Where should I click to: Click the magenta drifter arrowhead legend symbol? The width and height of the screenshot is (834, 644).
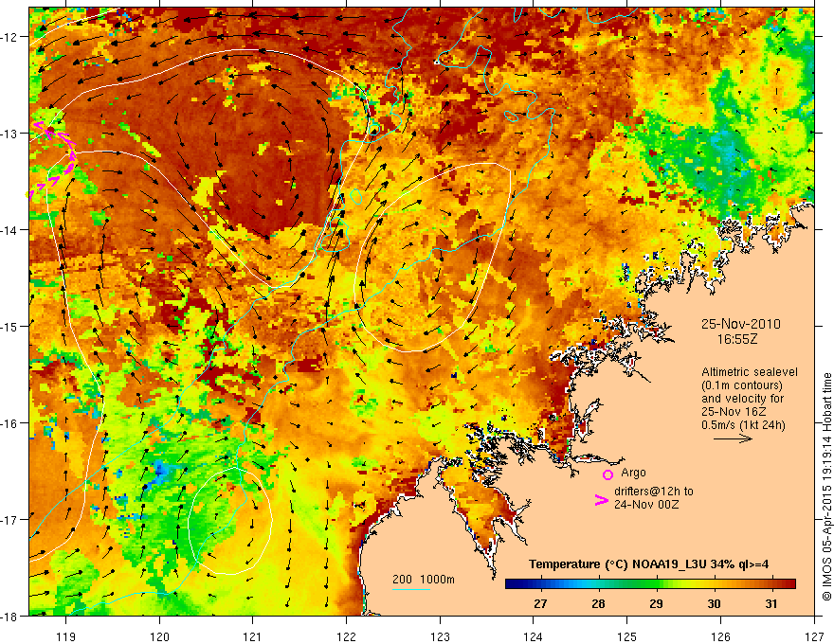[601, 500]
